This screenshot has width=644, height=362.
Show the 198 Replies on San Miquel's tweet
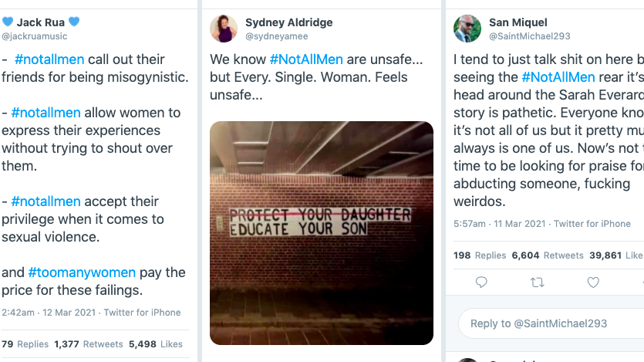[x=480, y=255]
